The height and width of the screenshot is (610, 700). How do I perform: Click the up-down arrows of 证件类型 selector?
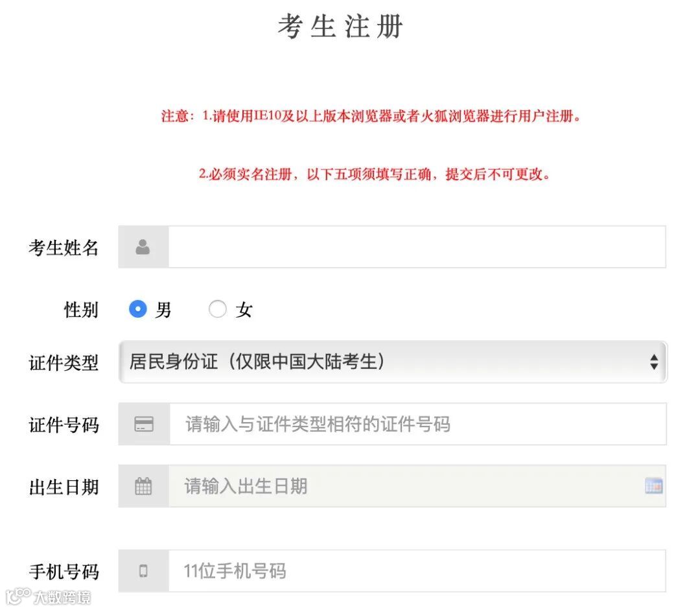coord(653,362)
